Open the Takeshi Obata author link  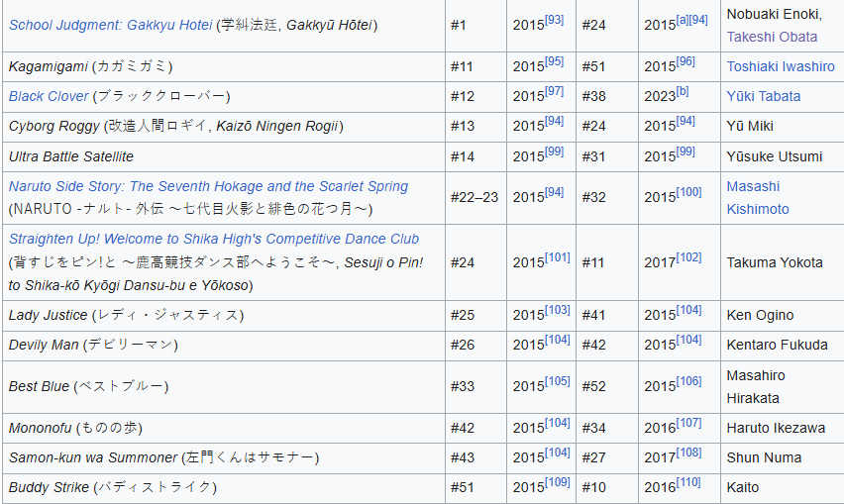click(x=772, y=37)
